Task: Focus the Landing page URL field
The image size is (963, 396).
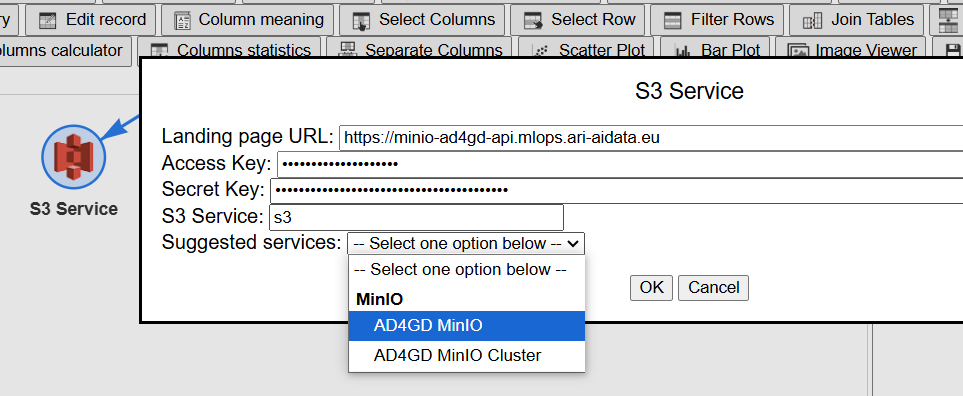Action: point(651,138)
